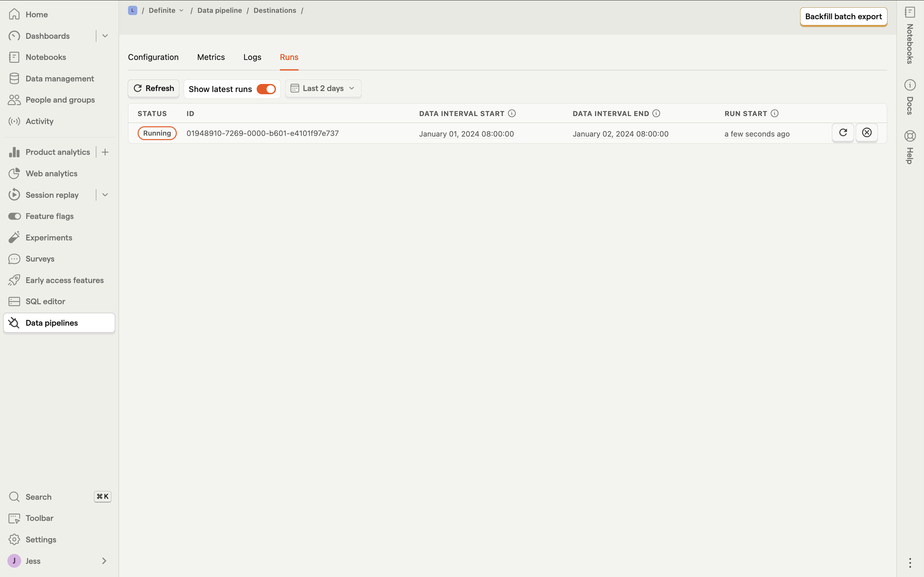924x577 pixels.
Task: Click the Refresh runs button
Action: click(153, 88)
